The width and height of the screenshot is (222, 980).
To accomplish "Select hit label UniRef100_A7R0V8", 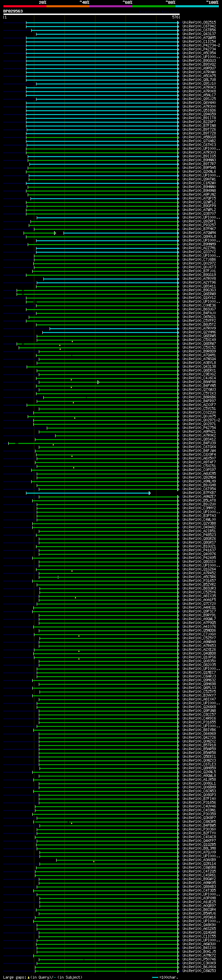I will pos(199,278).
